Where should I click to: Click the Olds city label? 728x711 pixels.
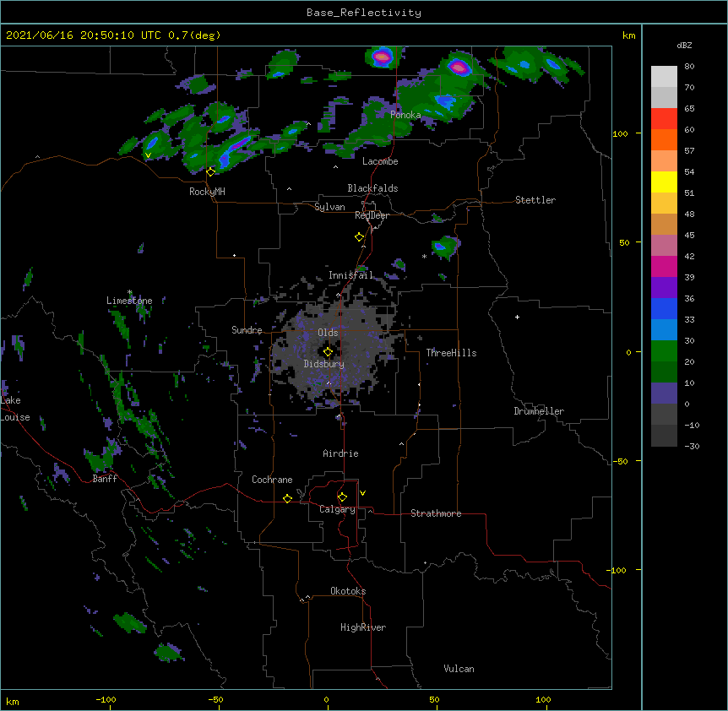pyautogui.click(x=328, y=333)
